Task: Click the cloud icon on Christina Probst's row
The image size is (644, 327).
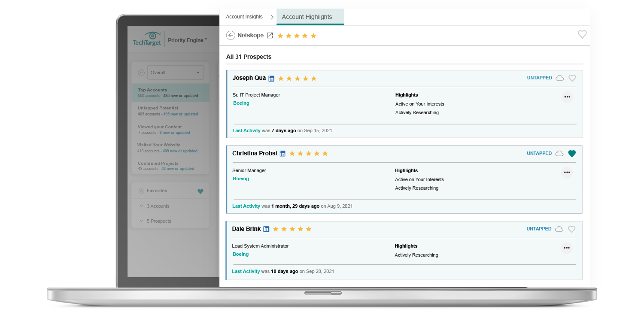Action: tap(559, 153)
